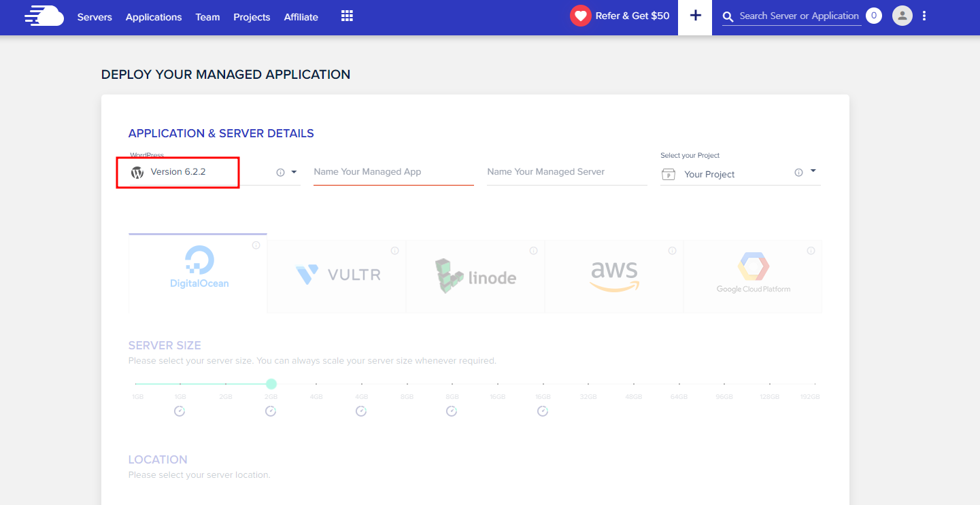Screen dimensions: 980x505
Task: Open the vertical three-dot menu
Action: [x=924, y=16]
